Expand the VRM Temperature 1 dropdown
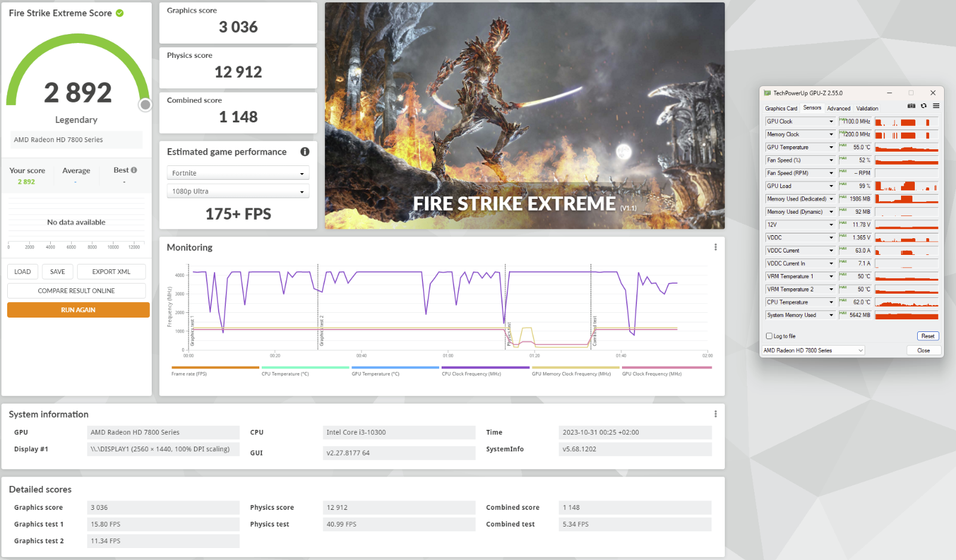The height and width of the screenshot is (560, 956). click(831, 276)
